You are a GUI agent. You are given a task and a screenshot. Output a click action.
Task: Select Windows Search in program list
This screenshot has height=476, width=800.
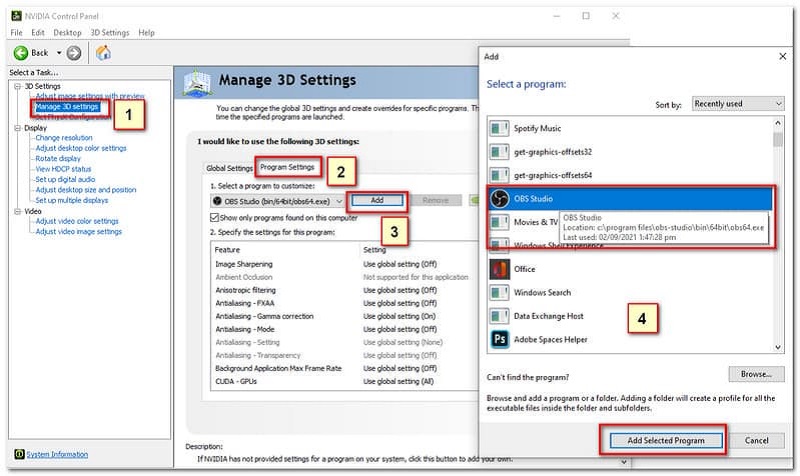click(x=630, y=292)
